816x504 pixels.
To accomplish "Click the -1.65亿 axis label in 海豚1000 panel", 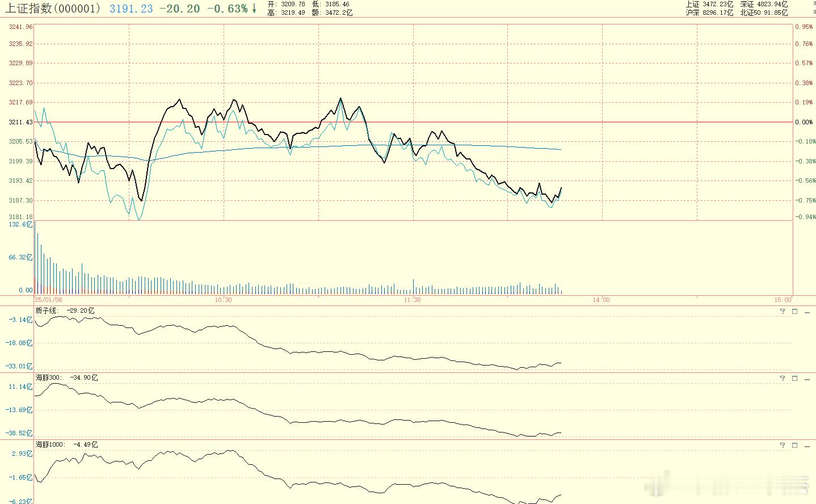I will [x=22, y=477].
